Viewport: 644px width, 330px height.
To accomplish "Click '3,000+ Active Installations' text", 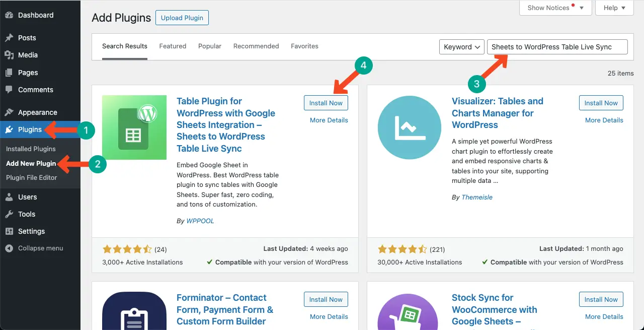I will coord(142,262).
